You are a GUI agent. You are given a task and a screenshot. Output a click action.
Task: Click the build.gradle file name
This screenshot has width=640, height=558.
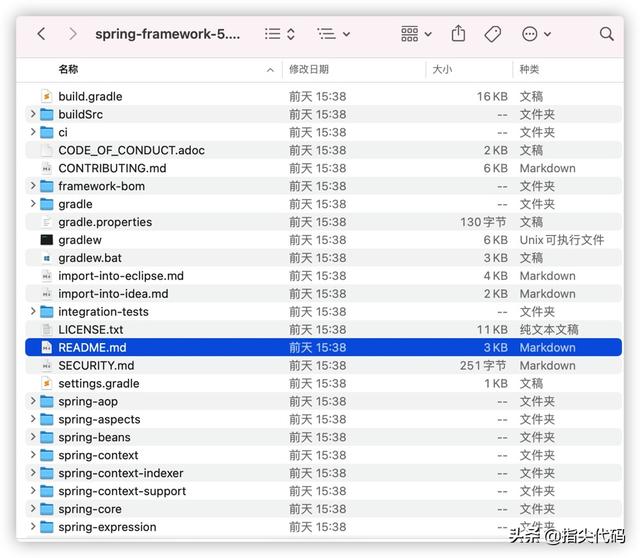pyautogui.click(x=90, y=96)
